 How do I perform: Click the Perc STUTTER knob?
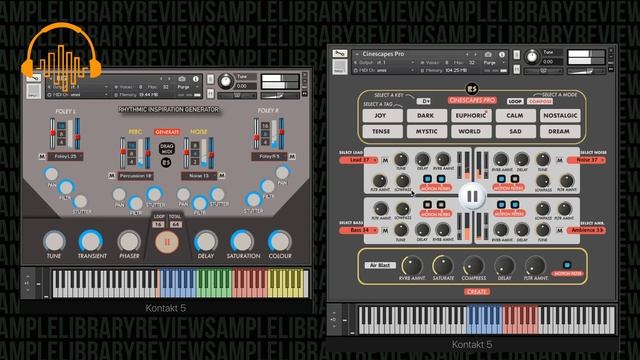point(154,193)
